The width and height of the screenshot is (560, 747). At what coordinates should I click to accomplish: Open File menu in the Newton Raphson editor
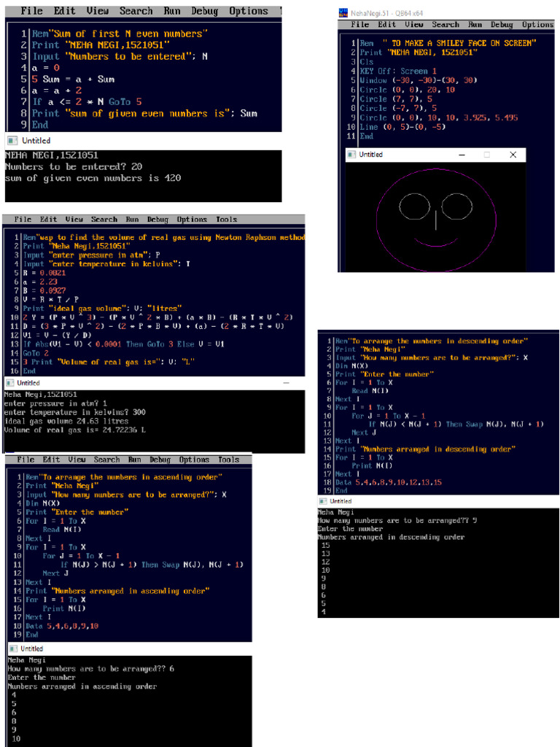(23, 220)
